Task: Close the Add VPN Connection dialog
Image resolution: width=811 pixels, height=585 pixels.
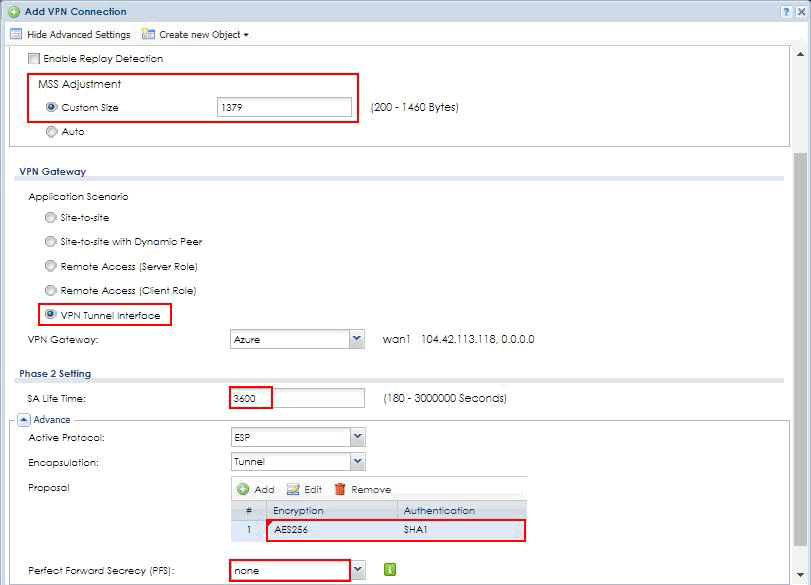Action: [801, 11]
